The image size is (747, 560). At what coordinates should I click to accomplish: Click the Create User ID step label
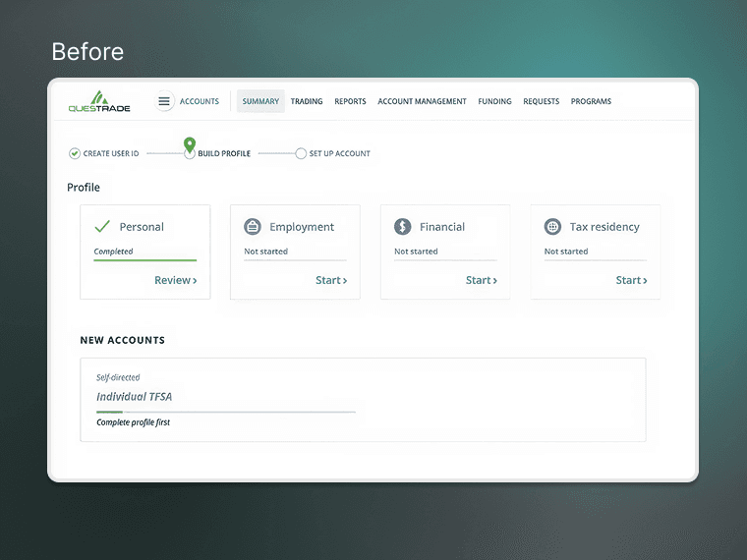[x=111, y=153]
